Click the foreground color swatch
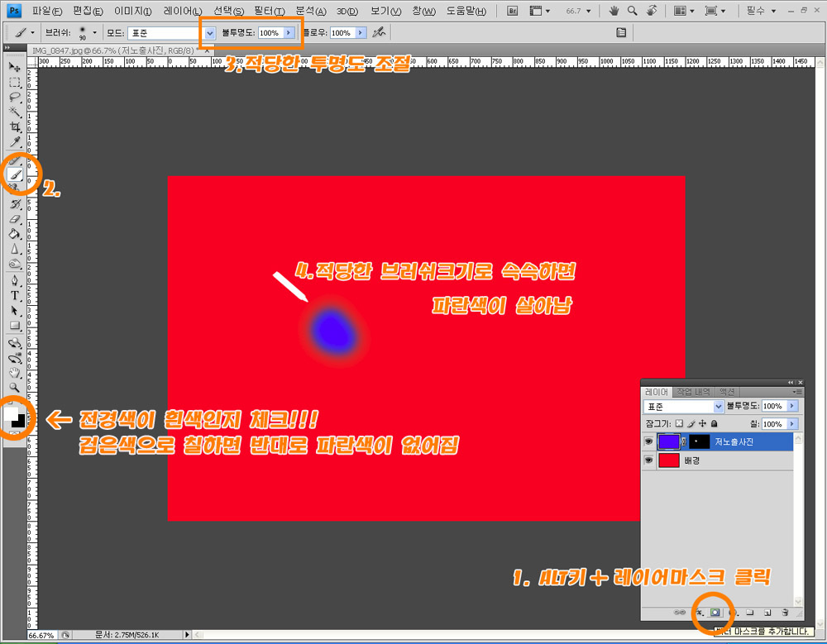 (11, 413)
